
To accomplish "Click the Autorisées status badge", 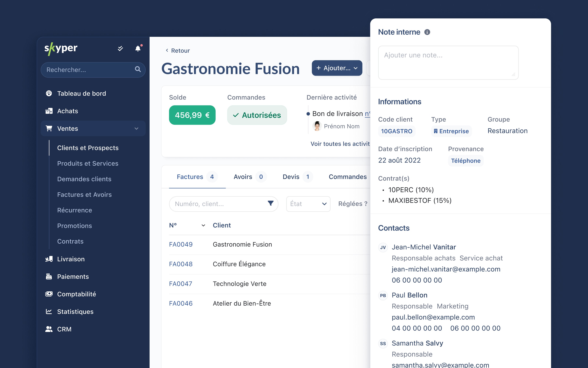I will click(257, 115).
